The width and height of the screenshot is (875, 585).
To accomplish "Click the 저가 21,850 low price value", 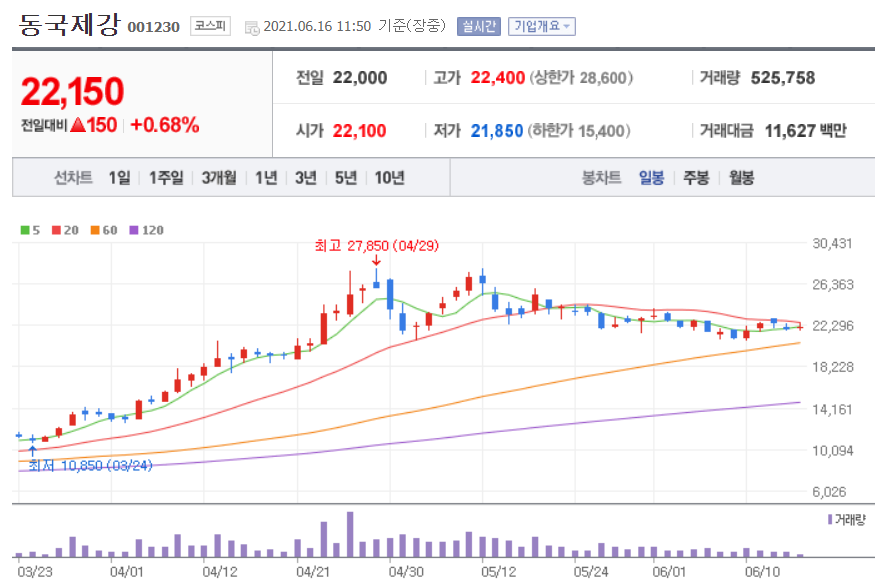I will coord(497,131).
